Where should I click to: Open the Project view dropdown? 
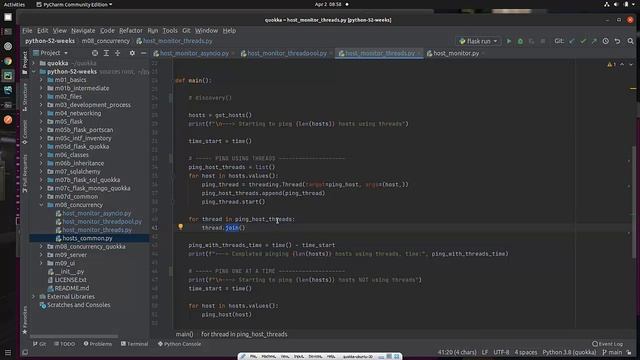51,53
